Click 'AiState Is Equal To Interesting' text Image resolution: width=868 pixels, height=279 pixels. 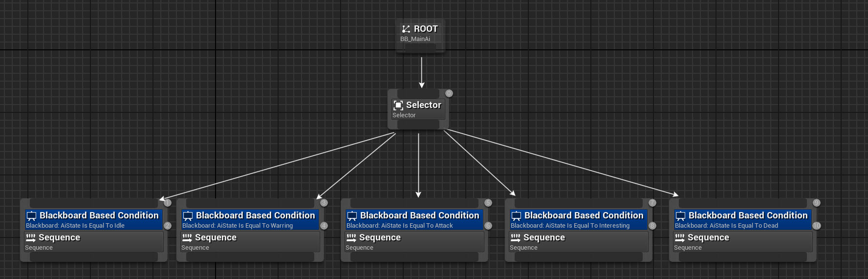coord(587,226)
